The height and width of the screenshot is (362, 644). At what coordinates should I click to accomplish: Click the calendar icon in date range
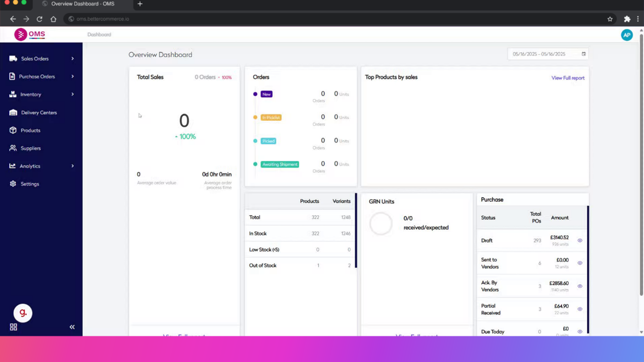coord(583,54)
